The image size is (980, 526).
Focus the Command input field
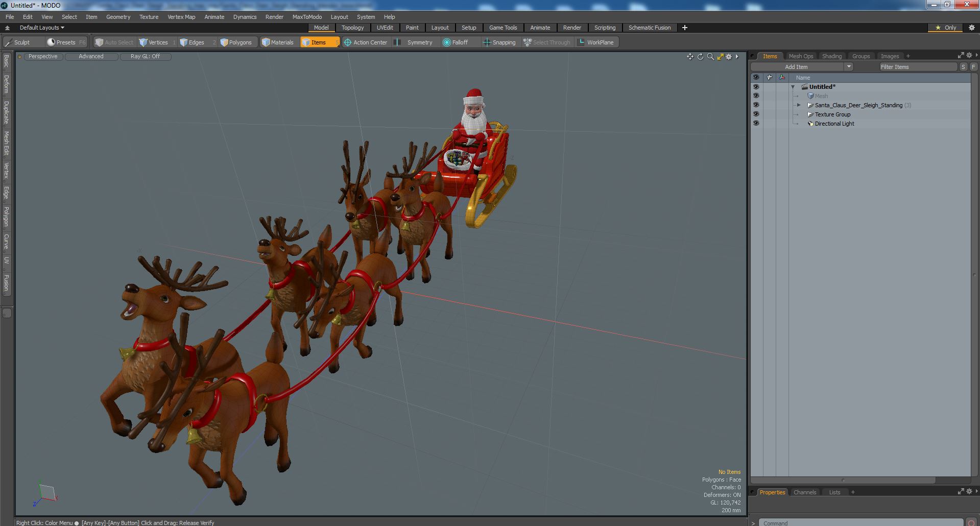[x=861, y=523]
